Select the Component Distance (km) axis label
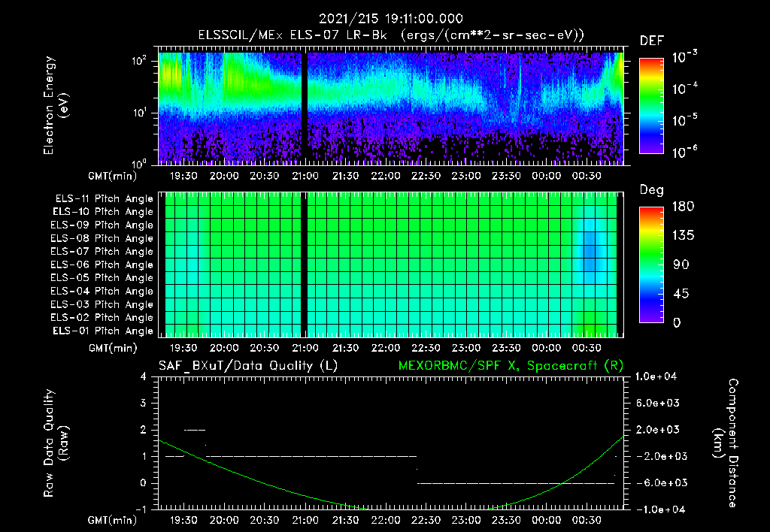Viewport: 770px width, 532px height. point(726,443)
